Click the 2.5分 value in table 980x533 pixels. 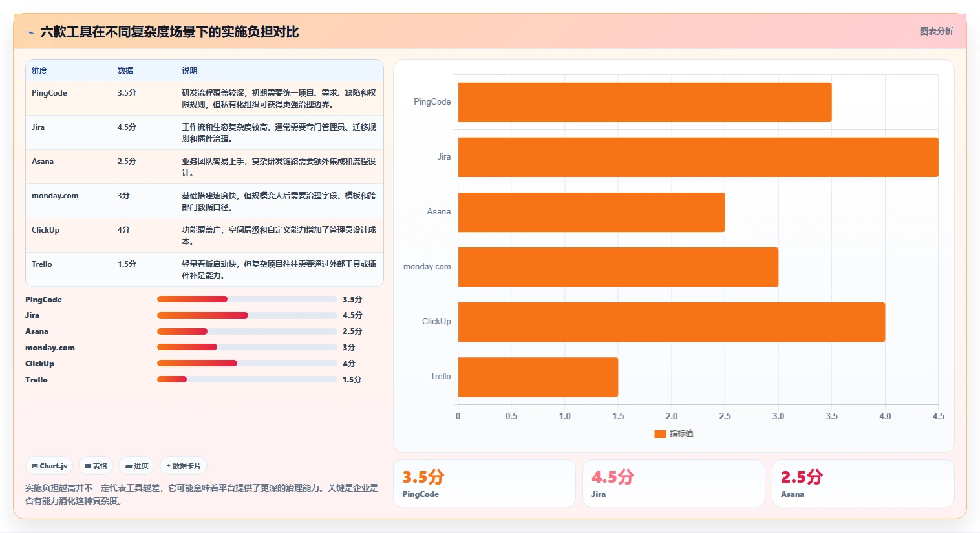[x=127, y=162]
